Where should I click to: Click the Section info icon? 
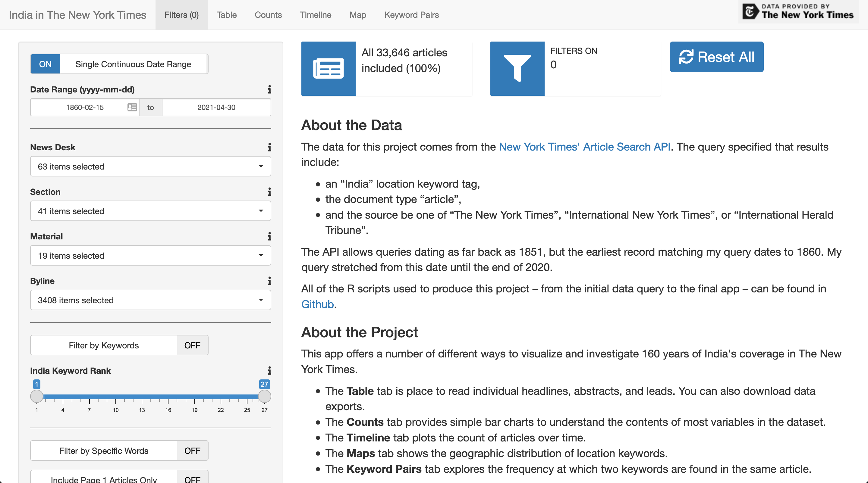[x=269, y=192]
